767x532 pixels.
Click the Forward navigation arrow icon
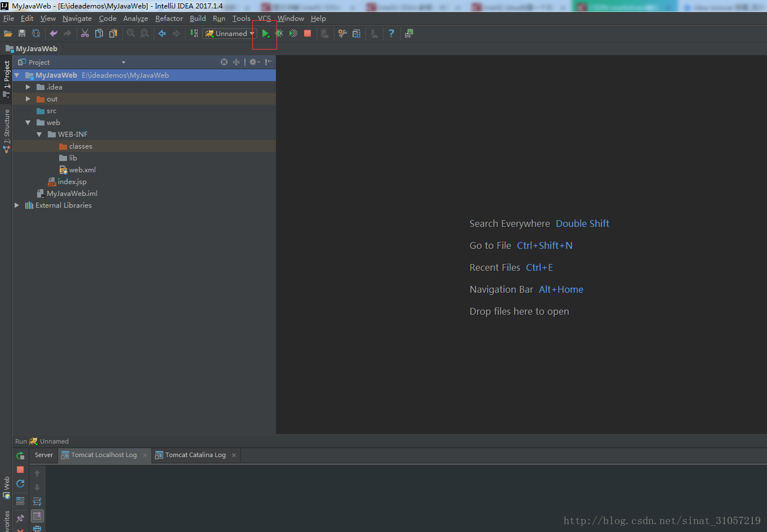click(x=176, y=34)
